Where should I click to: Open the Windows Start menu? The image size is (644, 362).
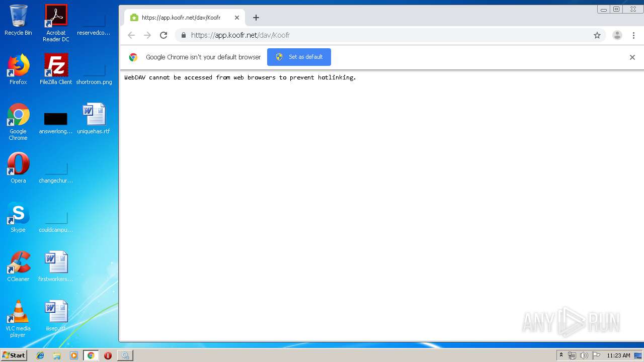14,355
